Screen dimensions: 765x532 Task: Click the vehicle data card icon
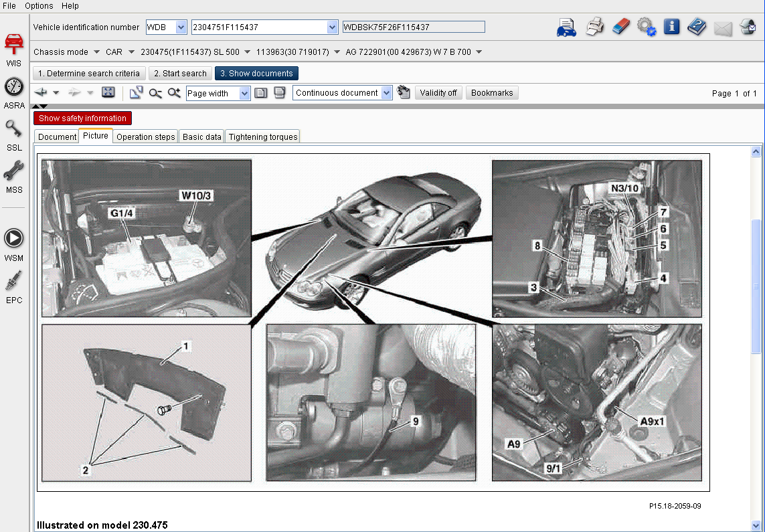click(566, 27)
